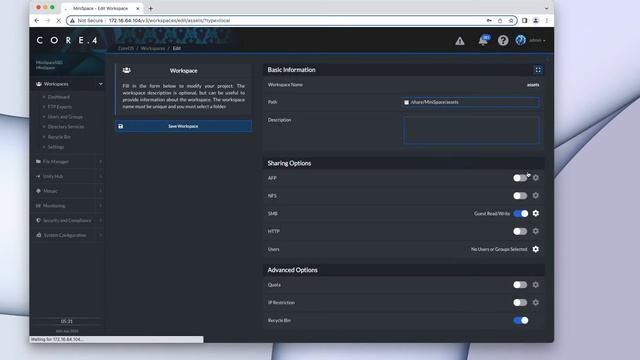Screen dimensions: 640x360
Task: Click the CoreOS breadcrumb link
Action: (126, 48)
